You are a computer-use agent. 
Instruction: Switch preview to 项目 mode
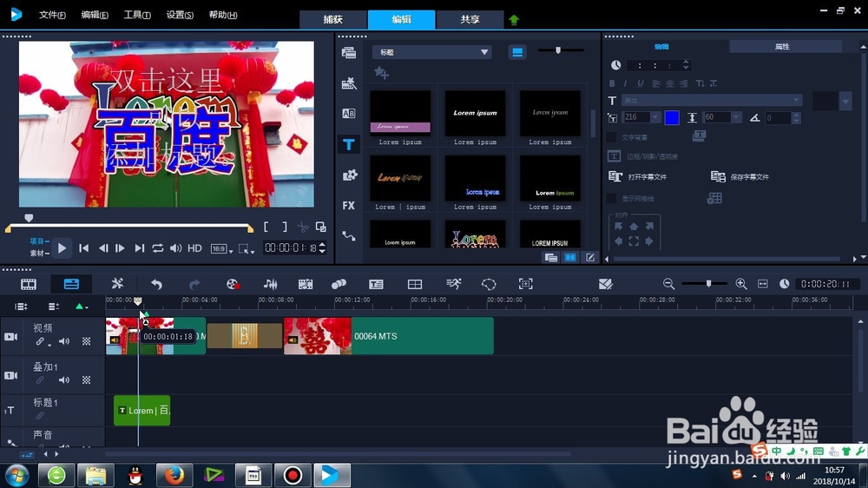(37, 241)
